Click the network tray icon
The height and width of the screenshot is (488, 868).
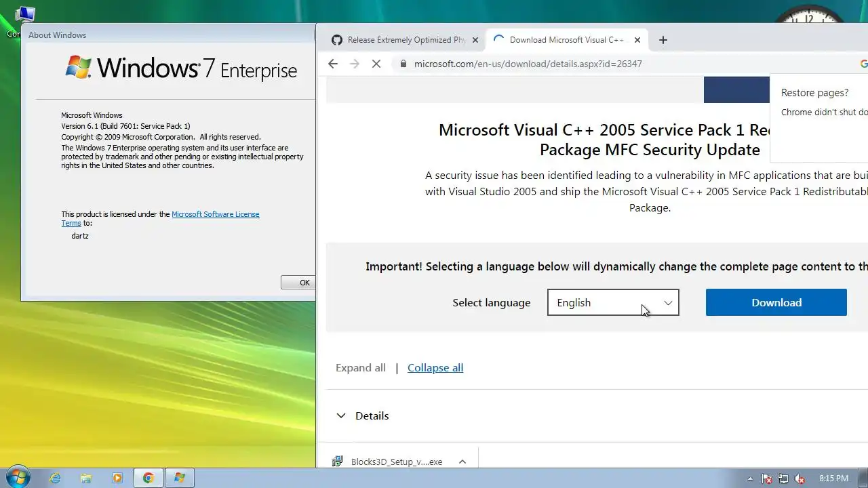click(x=783, y=478)
